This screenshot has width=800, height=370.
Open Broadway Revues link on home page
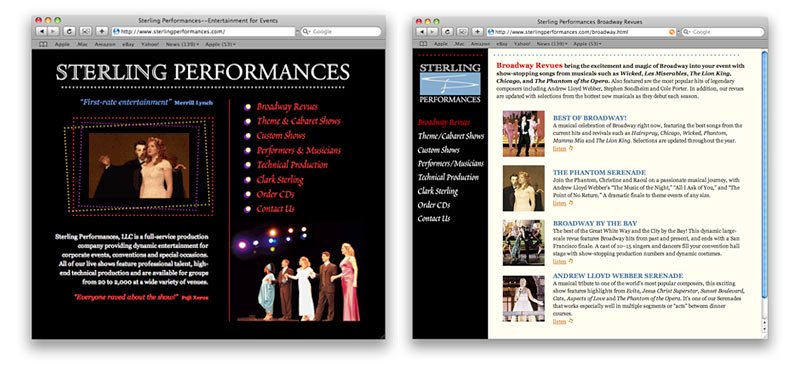287,107
